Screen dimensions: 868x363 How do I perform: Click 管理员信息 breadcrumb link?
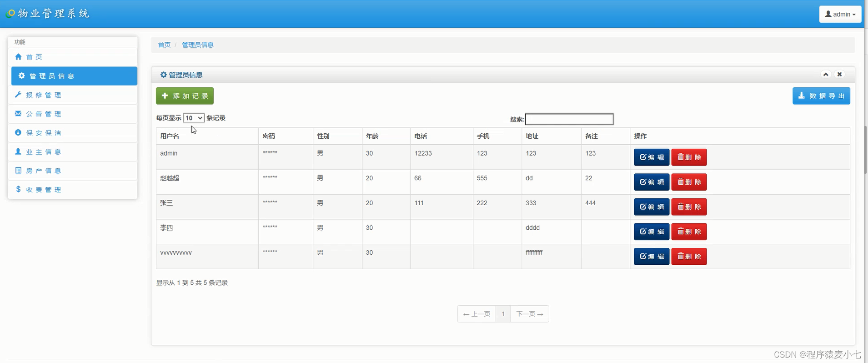[x=198, y=45]
